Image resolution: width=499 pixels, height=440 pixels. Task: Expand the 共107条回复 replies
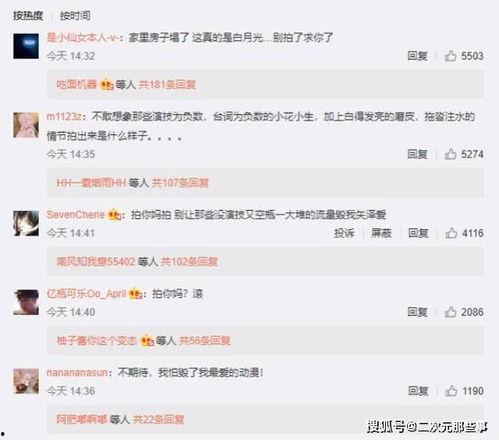(x=180, y=183)
